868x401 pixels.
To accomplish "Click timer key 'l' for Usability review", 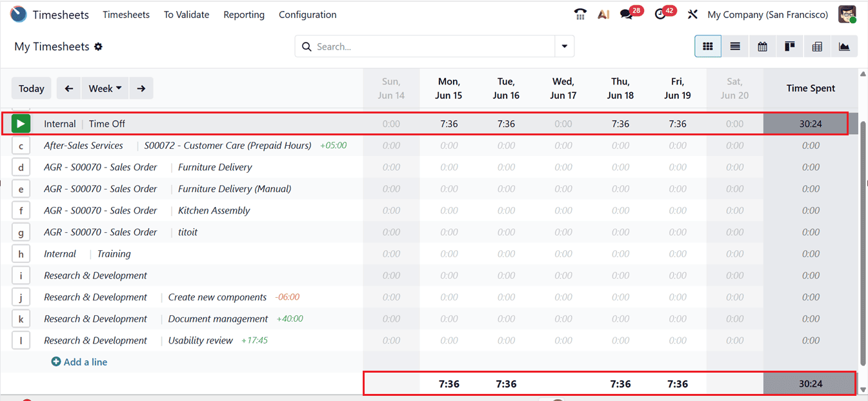I will tap(21, 340).
